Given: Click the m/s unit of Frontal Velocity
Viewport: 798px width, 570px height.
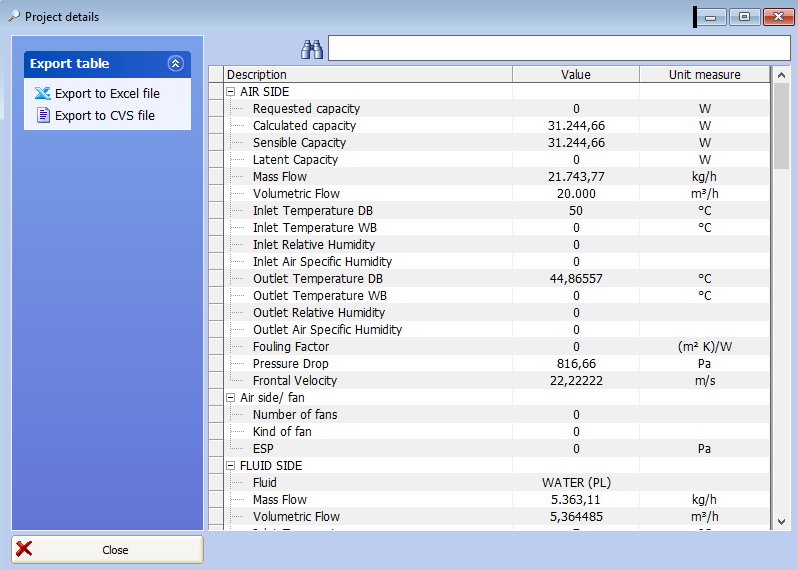Looking at the screenshot, I should pos(704,381).
